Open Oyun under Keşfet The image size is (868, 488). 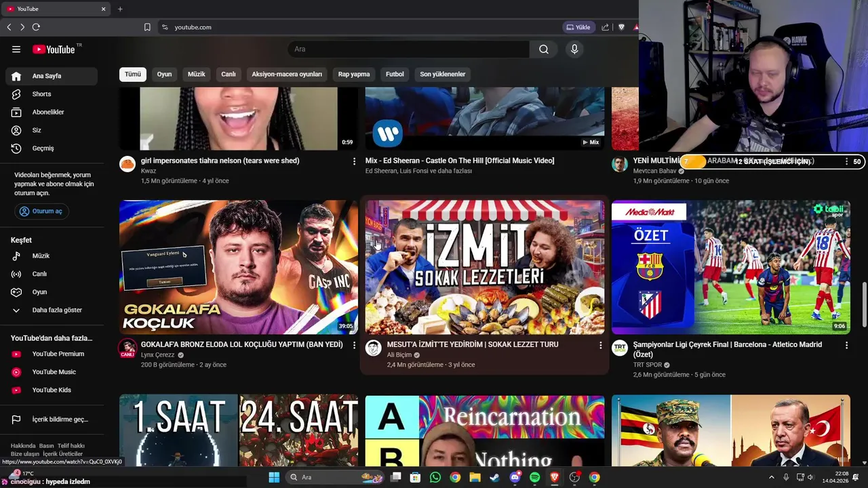point(52,292)
